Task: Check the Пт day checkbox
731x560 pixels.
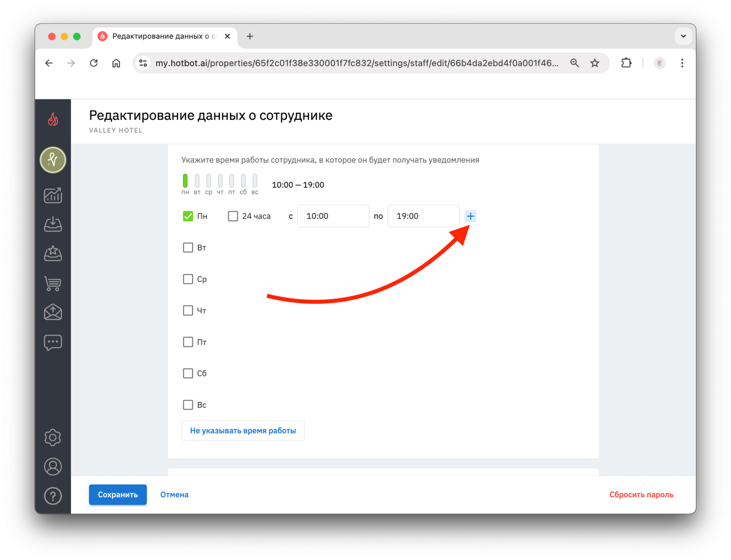Action: (x=188, y=342)
